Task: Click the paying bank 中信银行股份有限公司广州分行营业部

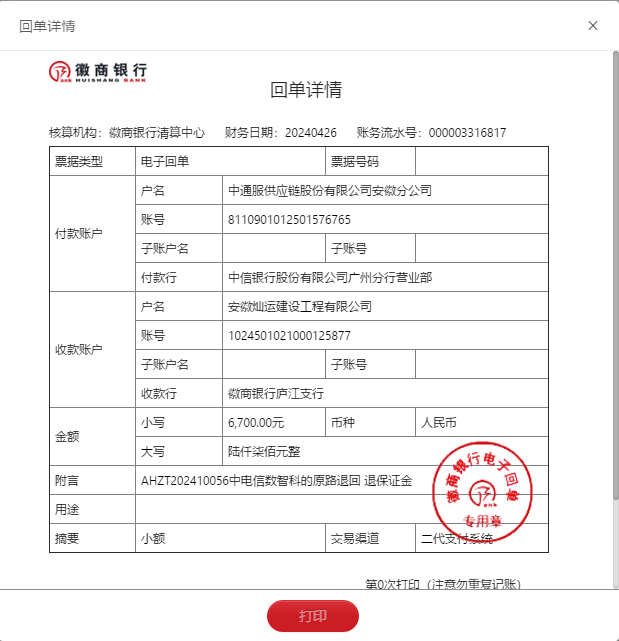Action: 330,277
